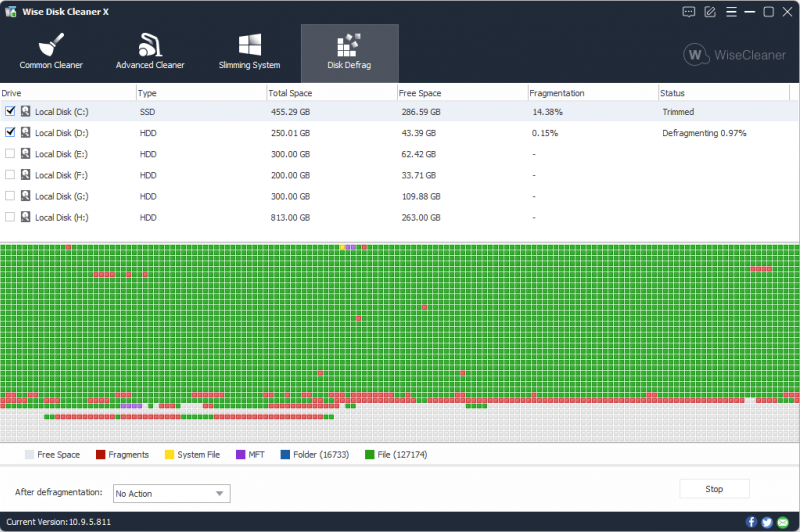Sort by the Free Space column header

pyautogui.click(x=462, y=93)
